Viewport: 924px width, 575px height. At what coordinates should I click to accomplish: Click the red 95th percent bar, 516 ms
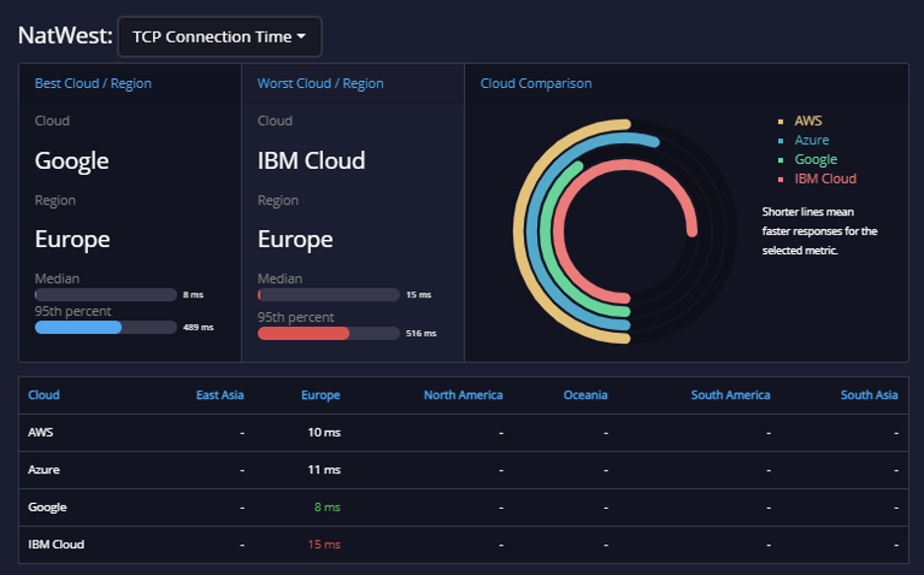click(x=303, y=333)
